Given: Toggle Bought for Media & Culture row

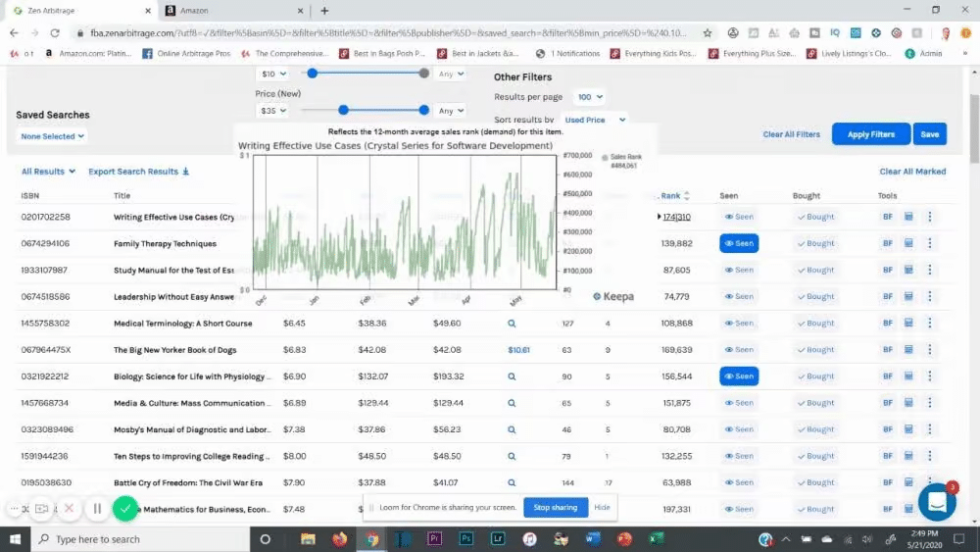Looking at the screenshot, I should point(815,403).
